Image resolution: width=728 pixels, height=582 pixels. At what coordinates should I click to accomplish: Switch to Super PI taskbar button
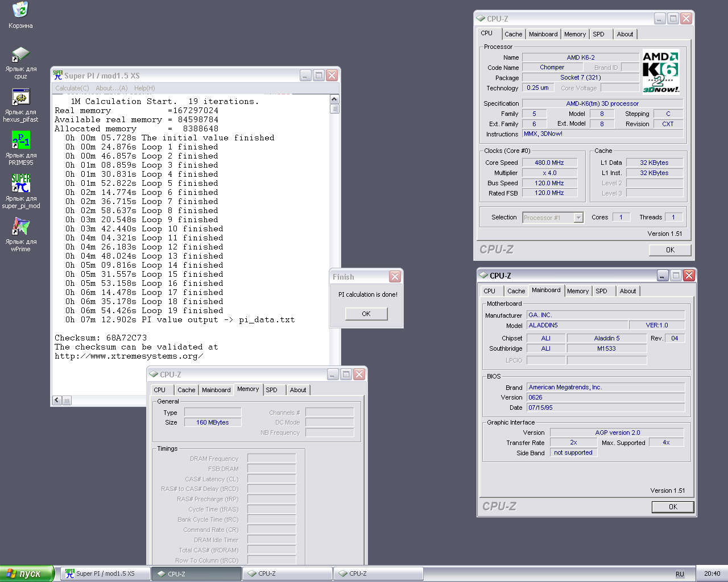[x=105, y=573]
